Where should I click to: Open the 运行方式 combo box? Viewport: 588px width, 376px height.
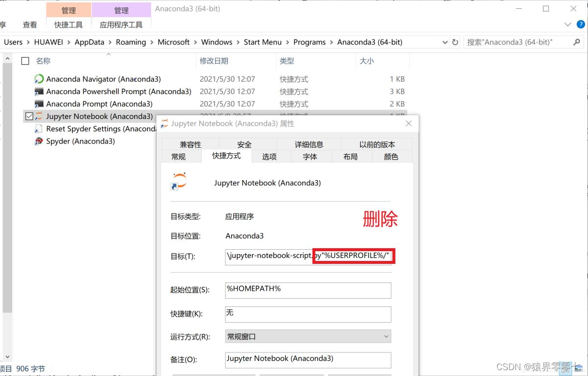click(308, 336)
